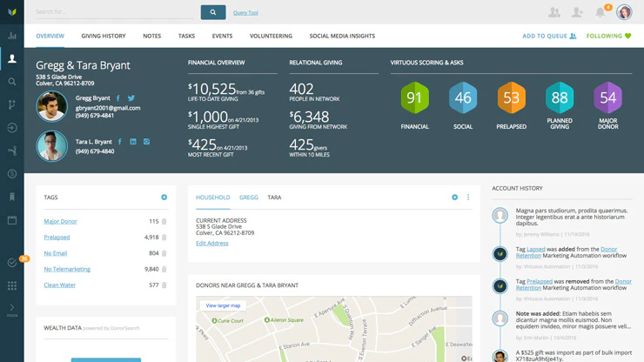Switch to the Social Media Insights tab
Image resolution: width=644 pixels, height=362 pixels.
point(342,37)
